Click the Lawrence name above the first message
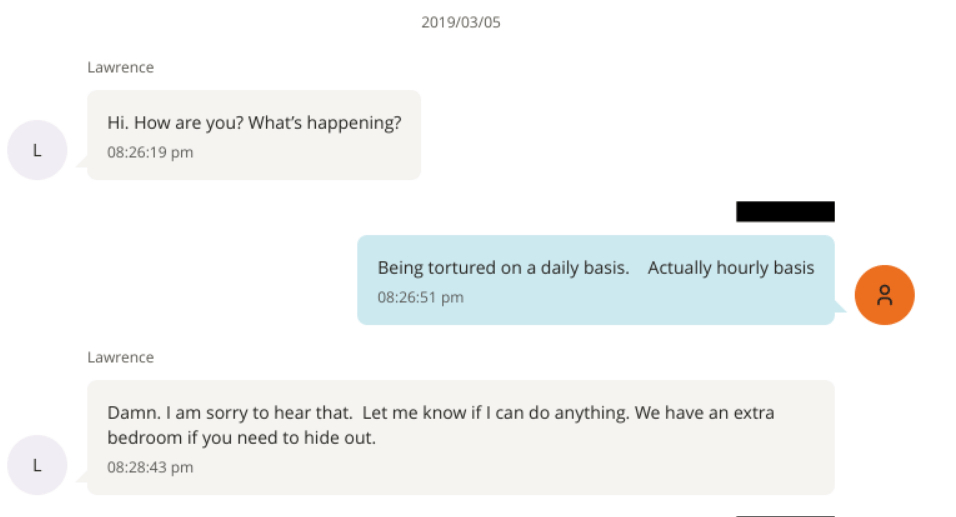 (120, 68)
